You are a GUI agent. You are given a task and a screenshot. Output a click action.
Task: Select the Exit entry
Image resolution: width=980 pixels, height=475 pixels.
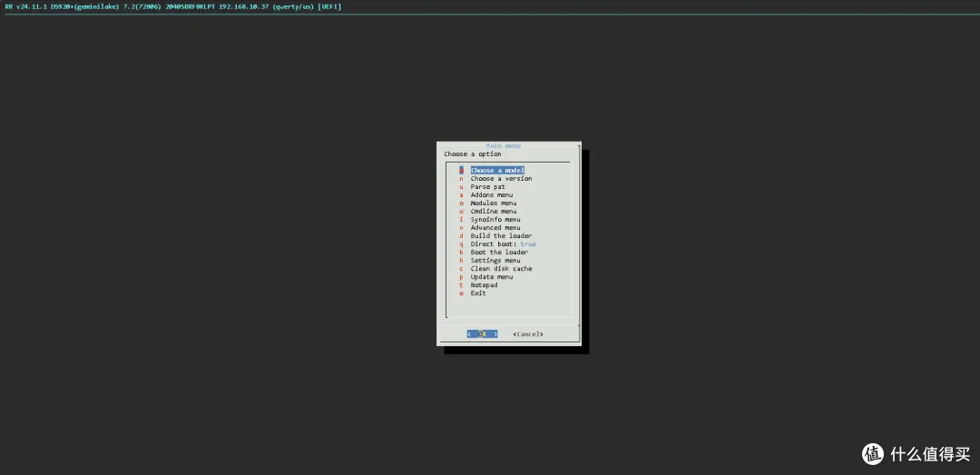click(478, 292)
